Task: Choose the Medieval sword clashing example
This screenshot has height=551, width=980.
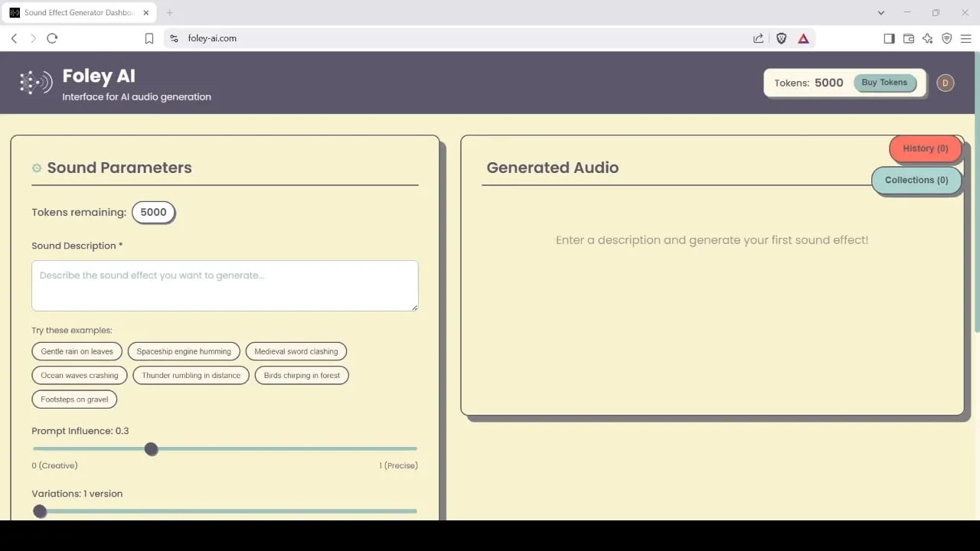Action: tap(296, 351)
